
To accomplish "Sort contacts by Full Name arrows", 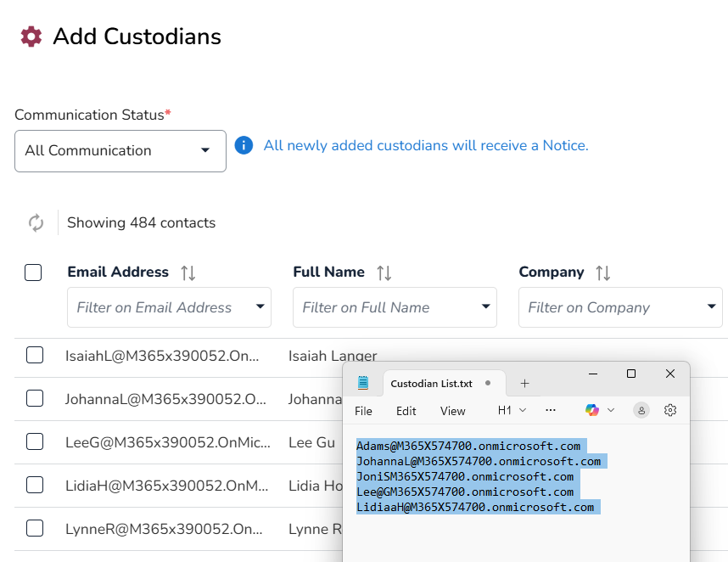I will coord(384,273).
